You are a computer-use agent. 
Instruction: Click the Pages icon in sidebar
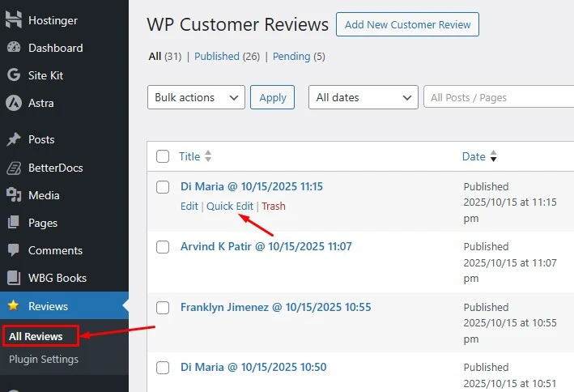(14, 223)
